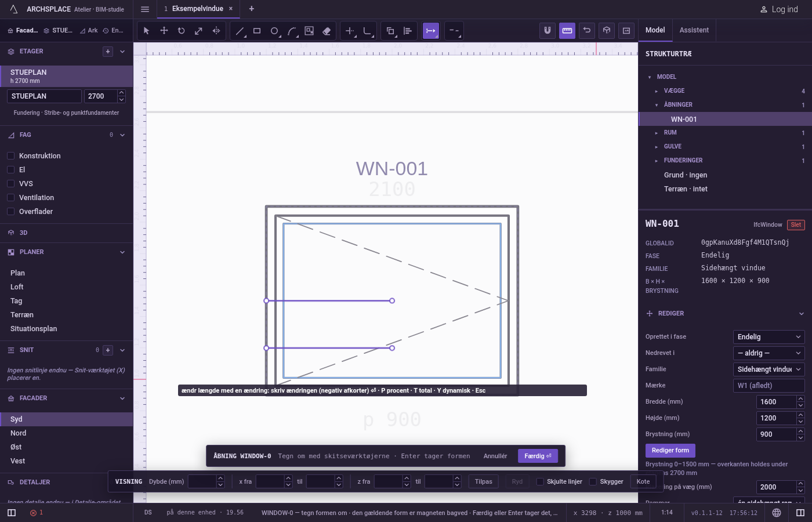Toggle the magnet snapping icon
The height and width of the screenshot is (522, 812).
coord(548,31)
